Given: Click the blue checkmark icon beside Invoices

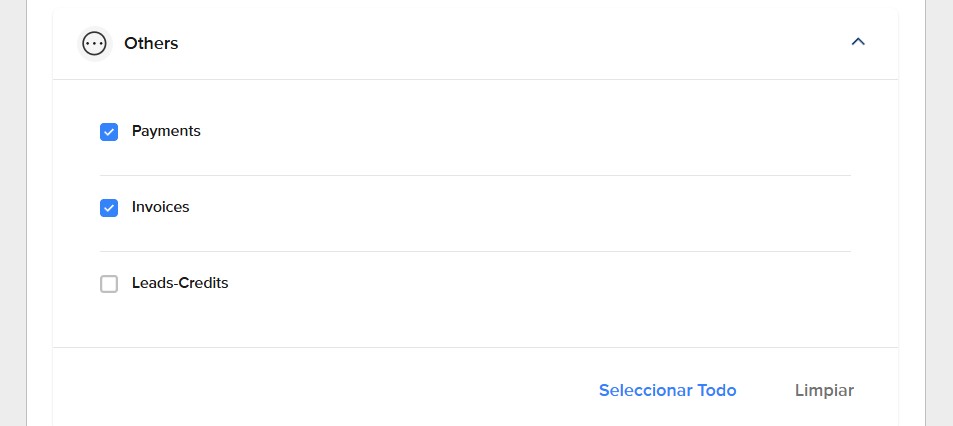Looking at the screenshot, I should tap(109, 208).
